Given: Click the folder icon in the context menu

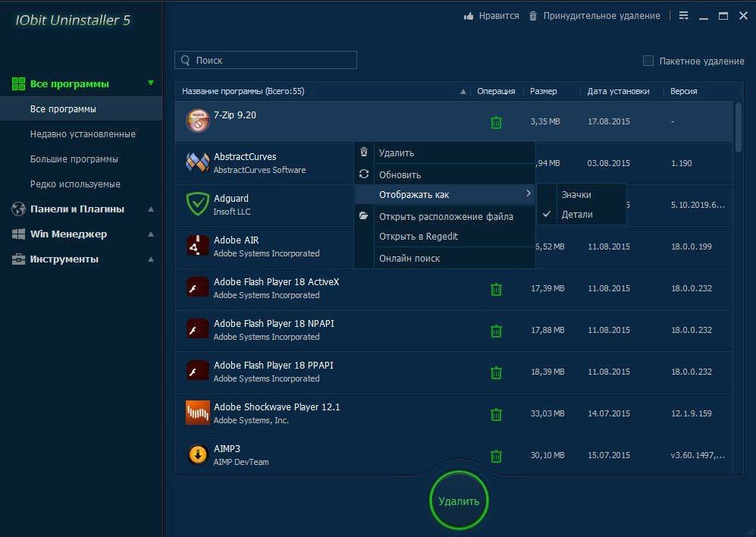Looking at the screenshot, I should 363,215.
